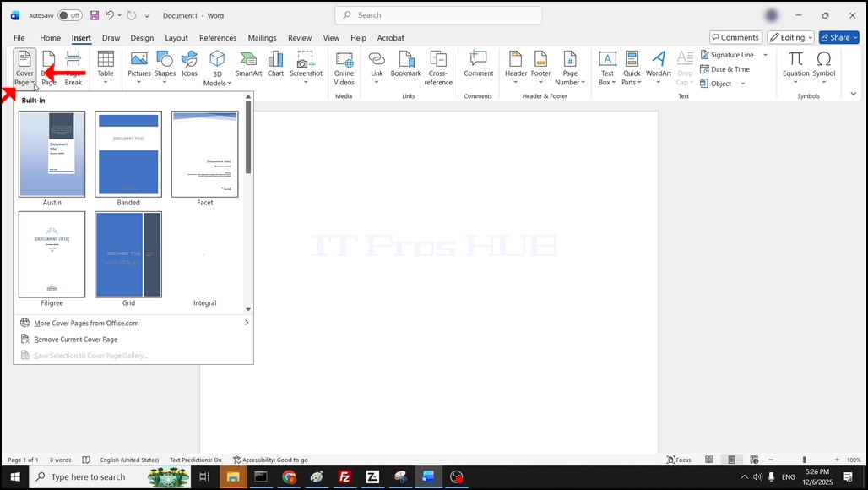Open 3D Models insert option
The height and width of the screenshot is (490, 868).
pos(217,68)
